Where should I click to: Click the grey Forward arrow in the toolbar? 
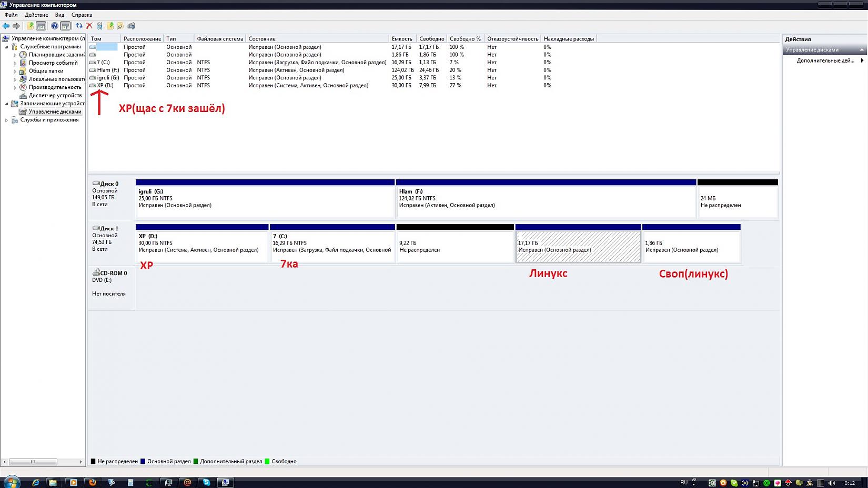[x=16, y=26]
